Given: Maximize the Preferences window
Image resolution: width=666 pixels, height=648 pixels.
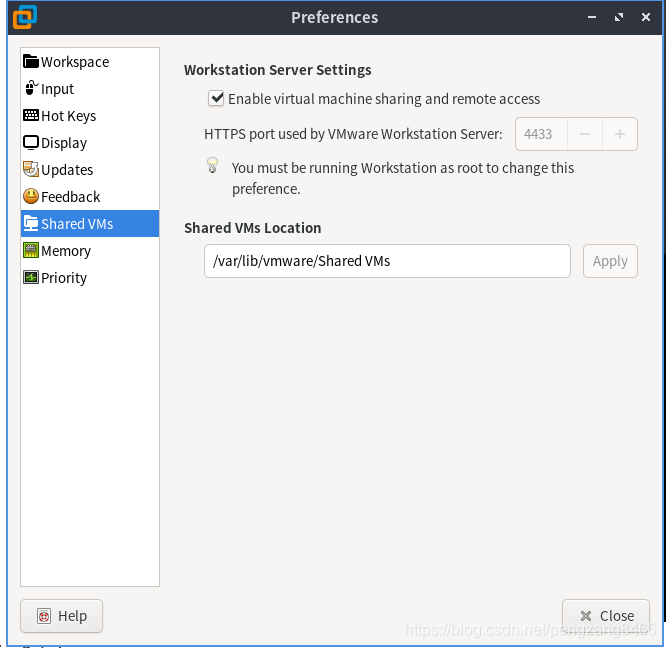Looking at the screenshot, I should click(619, 17).
